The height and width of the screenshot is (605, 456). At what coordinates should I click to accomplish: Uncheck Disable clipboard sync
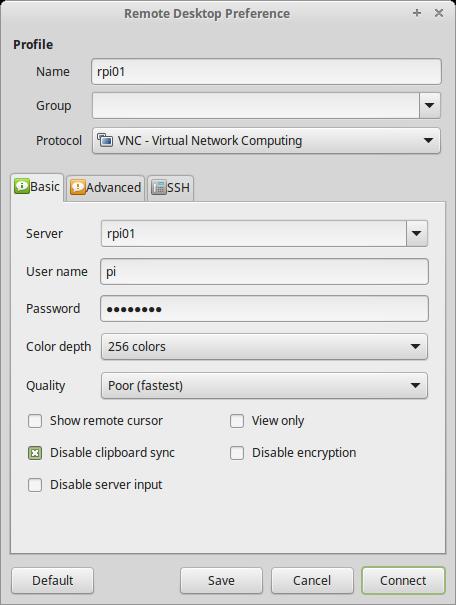(x=35, y=453)
